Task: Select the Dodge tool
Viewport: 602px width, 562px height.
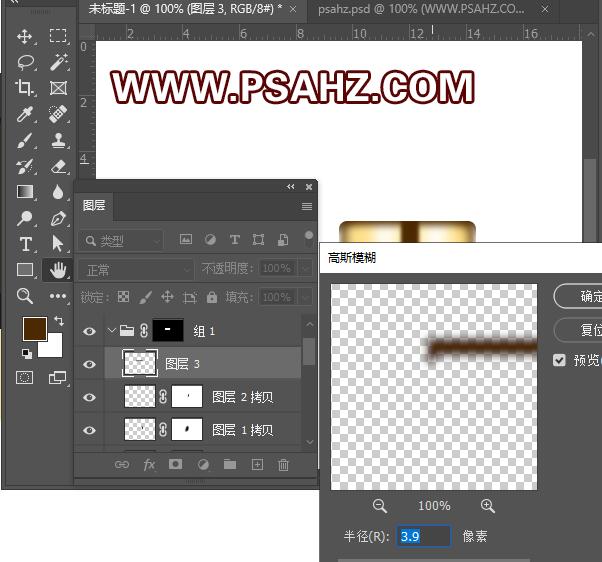Action: point(25,218)
